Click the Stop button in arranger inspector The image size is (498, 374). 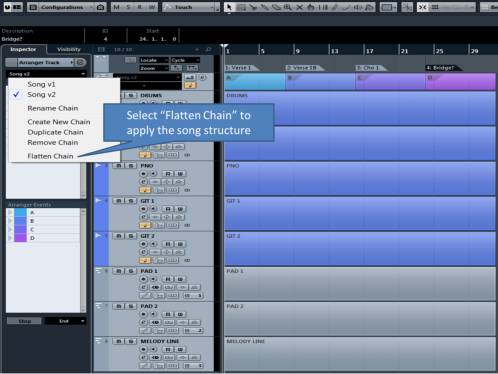[x=25, y=321]
